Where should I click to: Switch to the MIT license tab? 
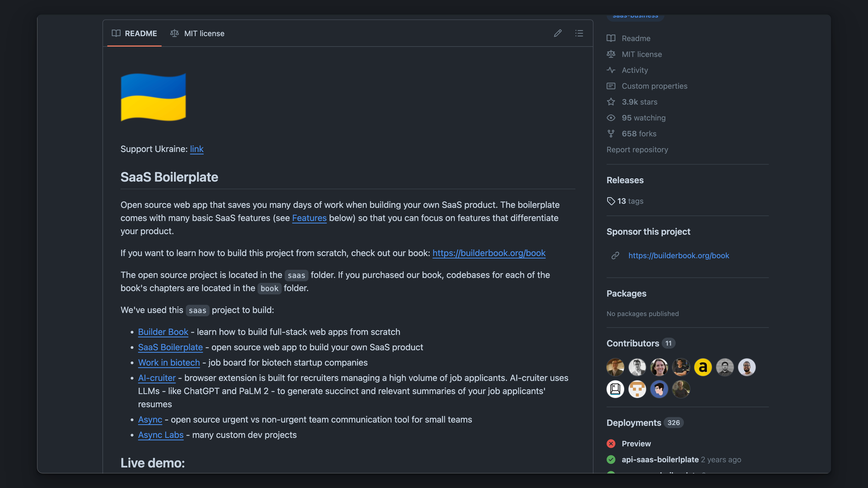pyautogui.click(x=197, y=33)
